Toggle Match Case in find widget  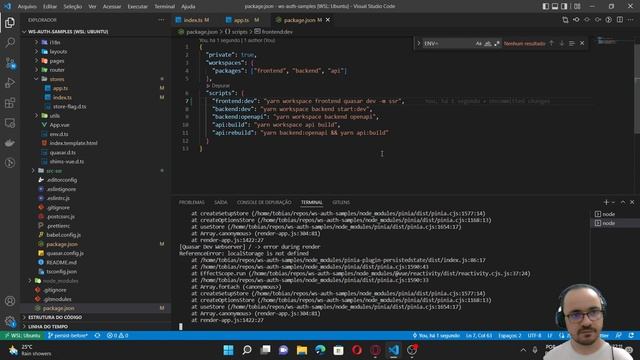pos(478,43)
